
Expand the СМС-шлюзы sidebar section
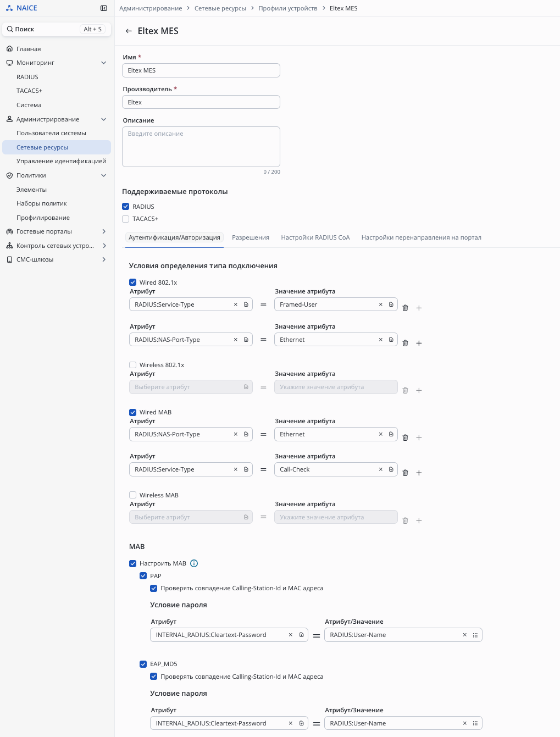coord(104,259)
